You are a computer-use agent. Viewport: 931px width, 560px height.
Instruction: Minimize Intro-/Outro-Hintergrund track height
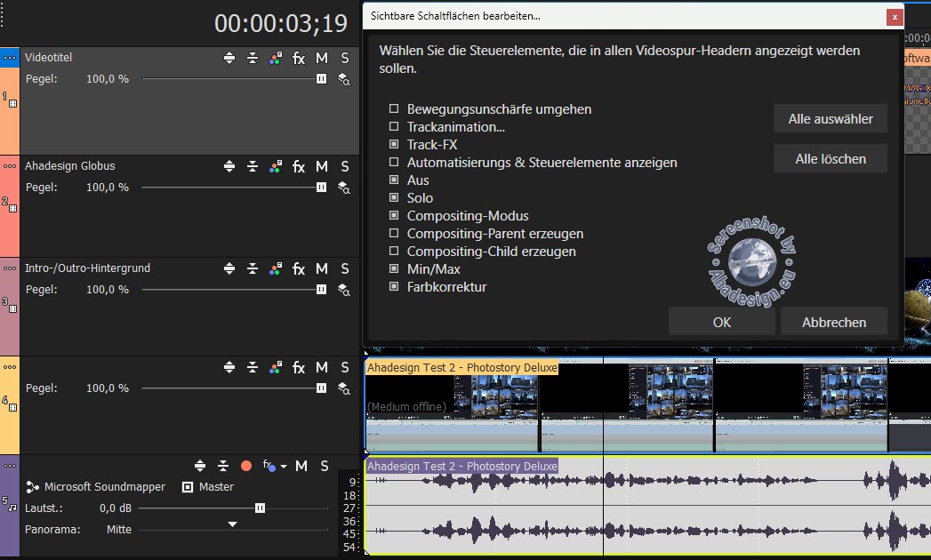[253, 269]
